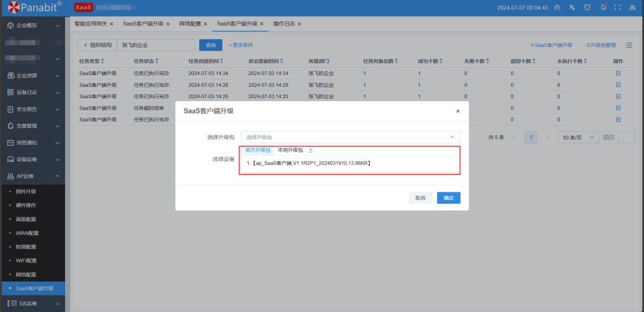Click the Panabit logo

click(35, 7)
